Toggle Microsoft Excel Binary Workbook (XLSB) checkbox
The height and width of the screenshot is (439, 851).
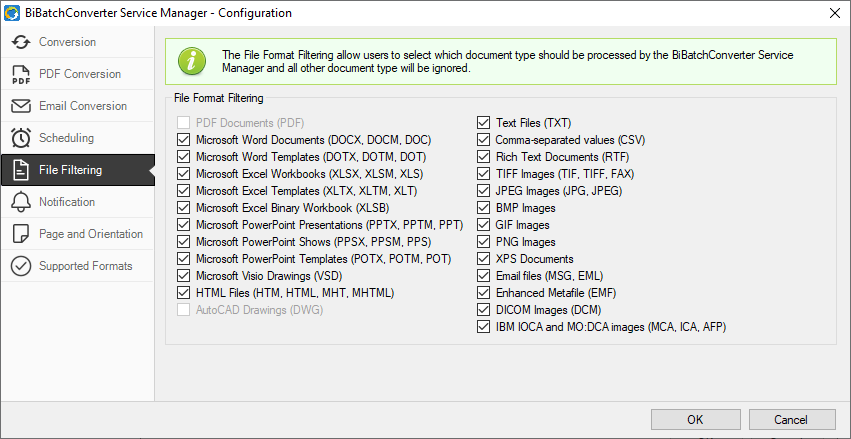[x=183, y=208]
